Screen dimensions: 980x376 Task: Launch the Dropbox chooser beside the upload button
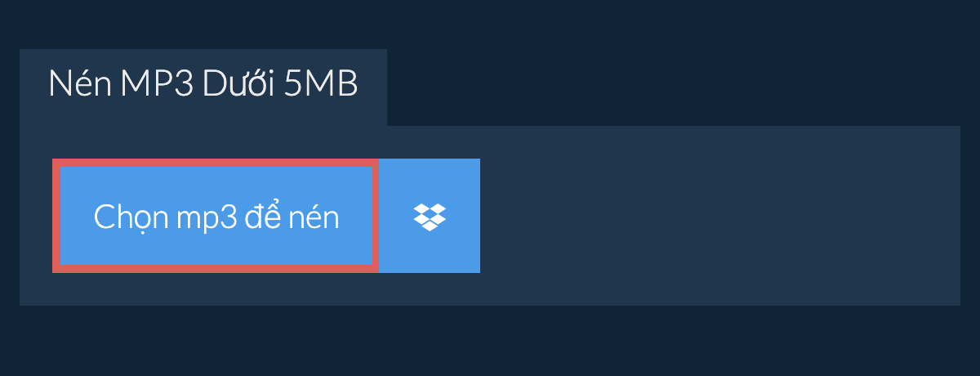coord(430,216)
